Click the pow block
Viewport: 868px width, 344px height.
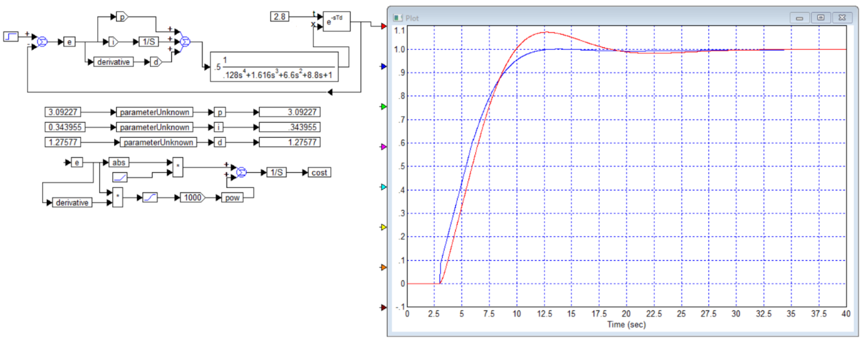coord(232,197)
